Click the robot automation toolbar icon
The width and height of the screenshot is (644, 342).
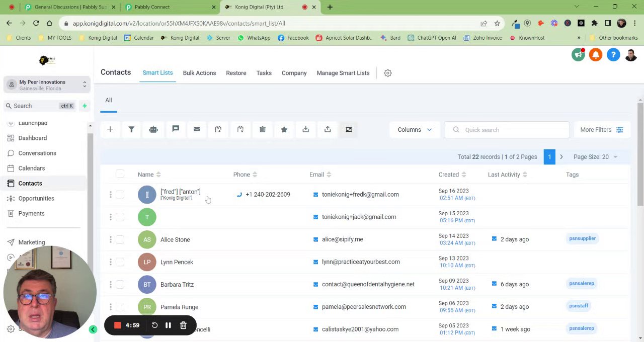[x=153, y=130]
